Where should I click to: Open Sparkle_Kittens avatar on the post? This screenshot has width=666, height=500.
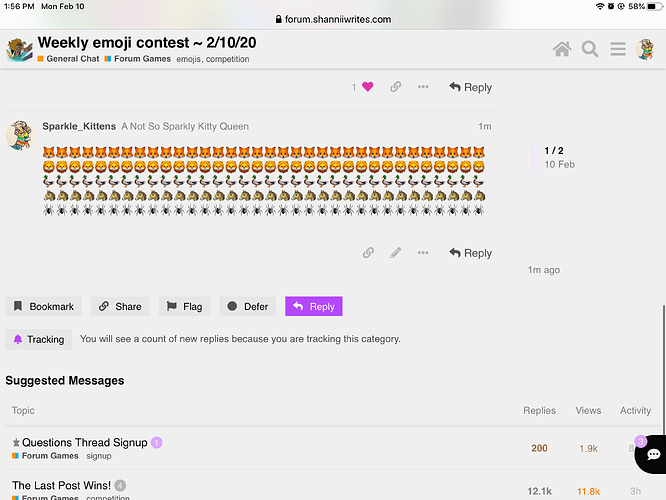(20, 136)
